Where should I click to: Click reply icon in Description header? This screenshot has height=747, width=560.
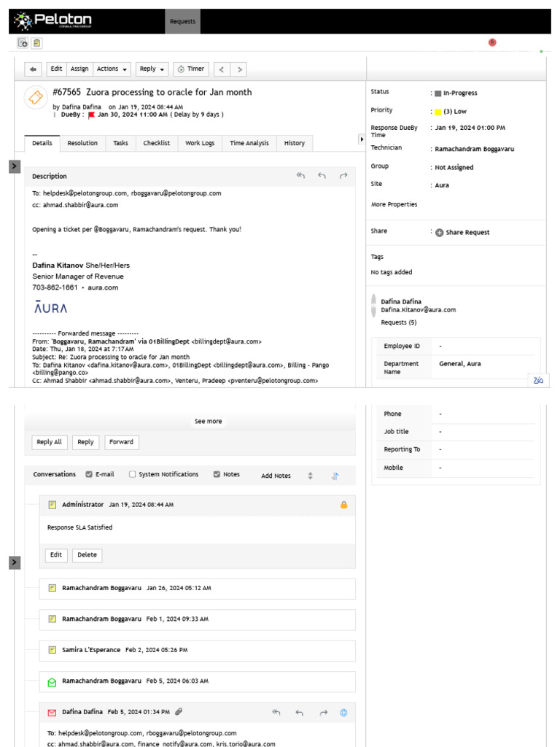(x=322, y=176)
